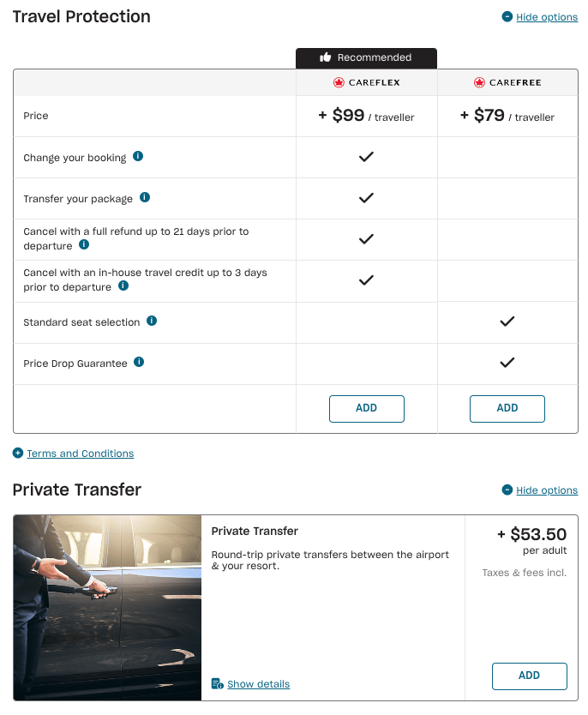Click info icon beside Change your booking
Screen dimensions: 588x715
[x=138, y=157]
